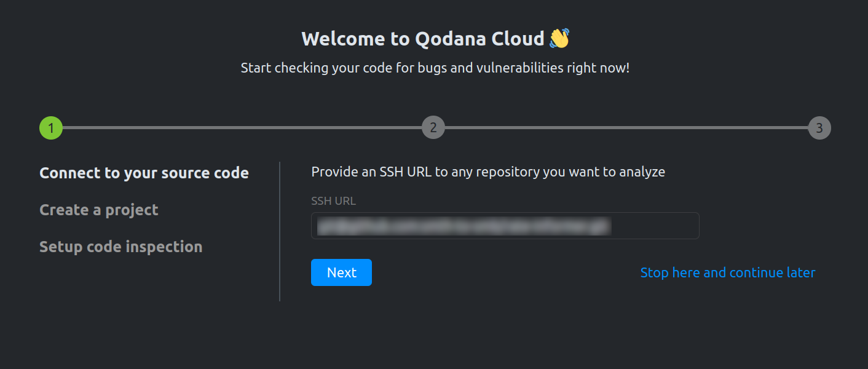Select step 2 on the progress bar

pos(433,127)
